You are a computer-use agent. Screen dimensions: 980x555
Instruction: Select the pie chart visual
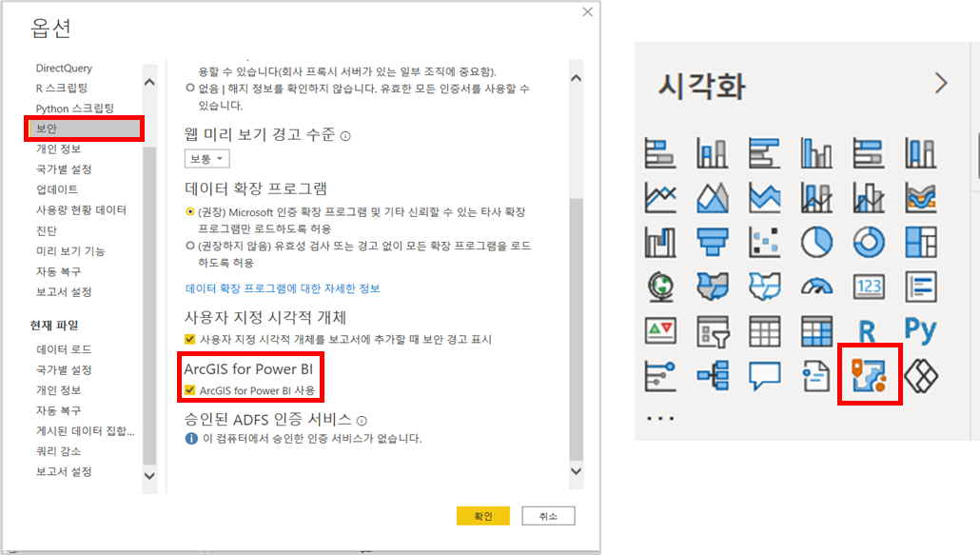(816, 242)
